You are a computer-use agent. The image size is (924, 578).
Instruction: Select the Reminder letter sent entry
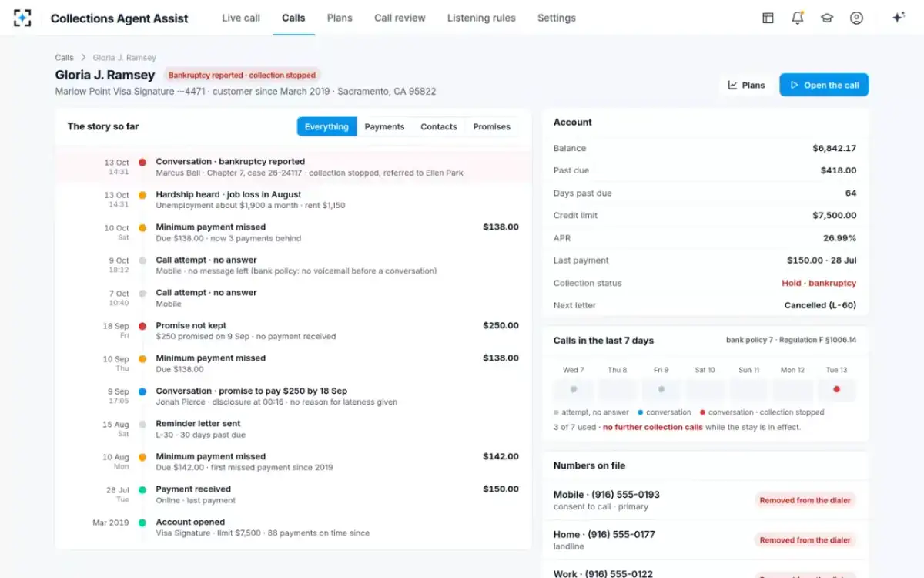pyautogui.click(x=293, y=429)
